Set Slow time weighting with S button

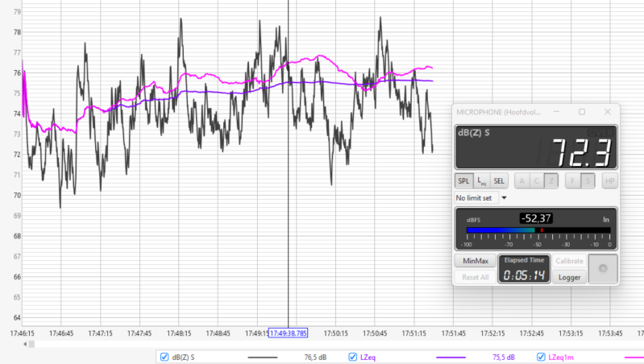588,181
